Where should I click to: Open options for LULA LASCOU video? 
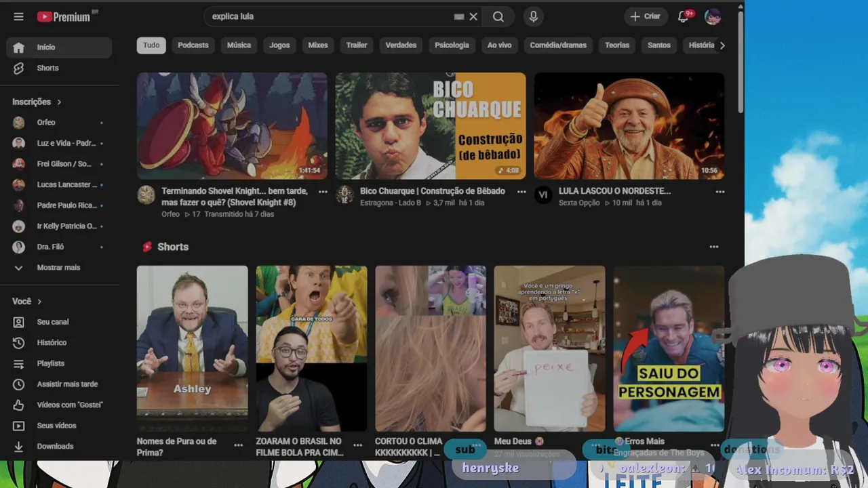(x=720, y=192)
